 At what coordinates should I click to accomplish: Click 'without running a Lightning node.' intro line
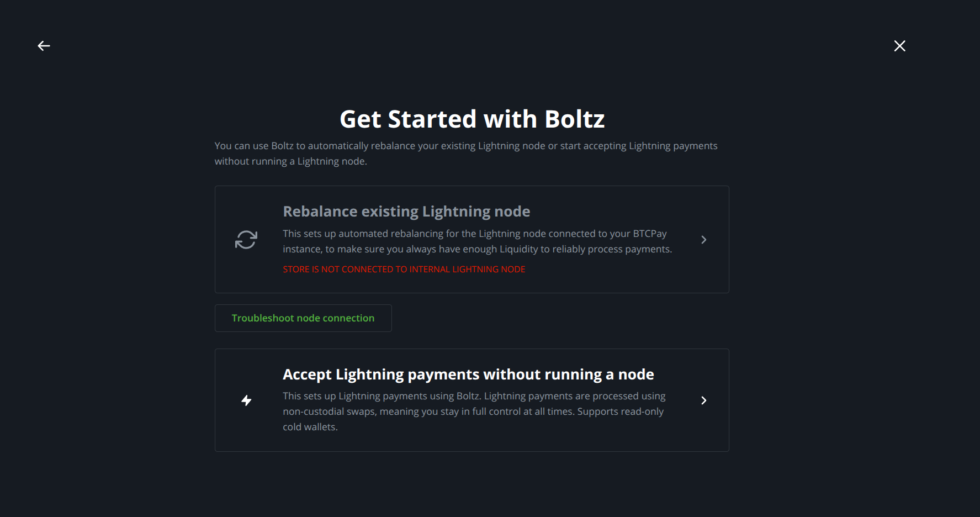click(x=290, y=161)
